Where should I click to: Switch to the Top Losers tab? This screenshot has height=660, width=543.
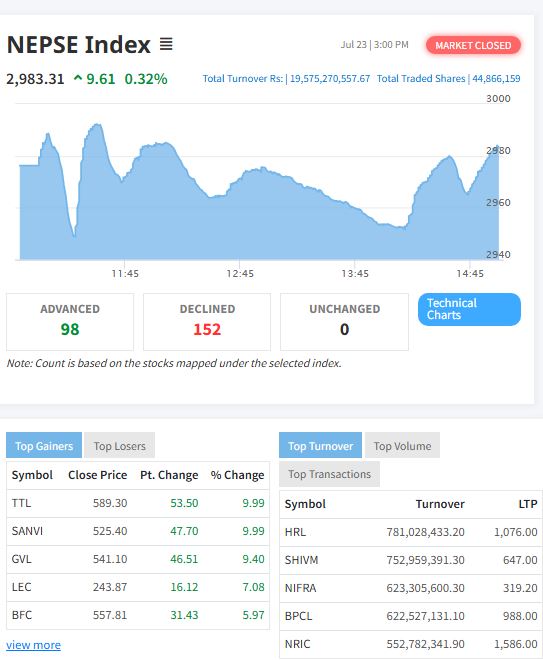(x=120, y=445)
